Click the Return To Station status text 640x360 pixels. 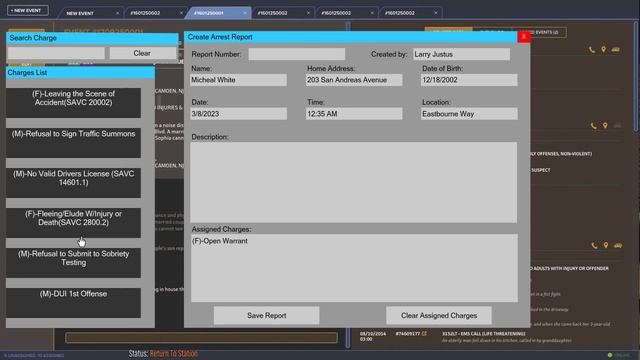pyautogui.click(x=174, y=353)
